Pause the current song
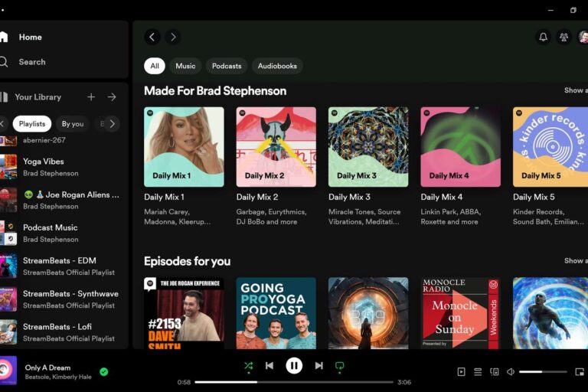This screenshot has height=392, width=588. pos(294,366)
